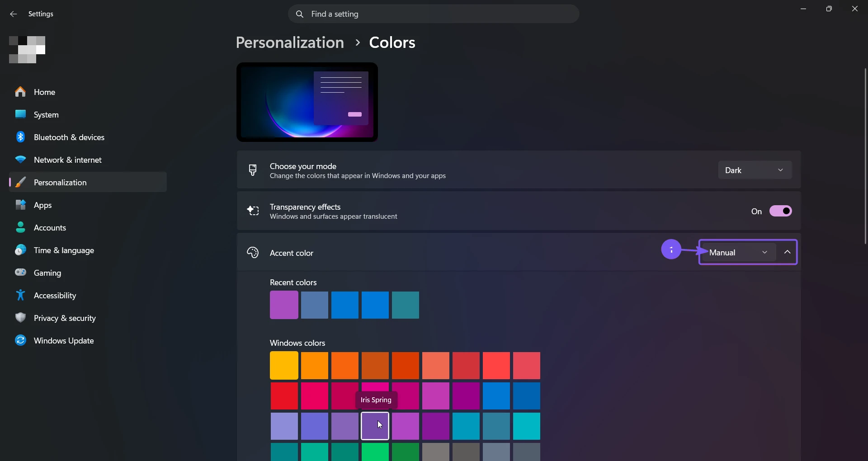
Task: Click Personalization breadcrumb link
Action: (290, 42)
